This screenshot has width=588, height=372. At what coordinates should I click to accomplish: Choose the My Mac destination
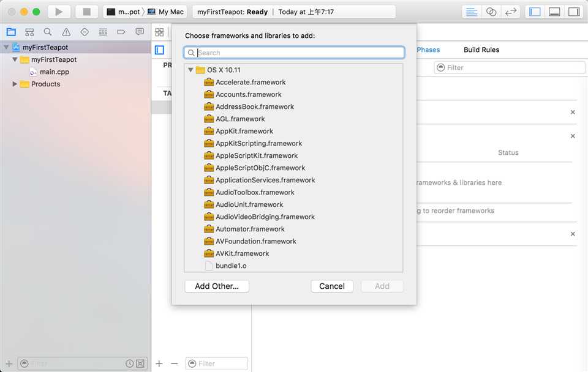[x=165, y=12]
